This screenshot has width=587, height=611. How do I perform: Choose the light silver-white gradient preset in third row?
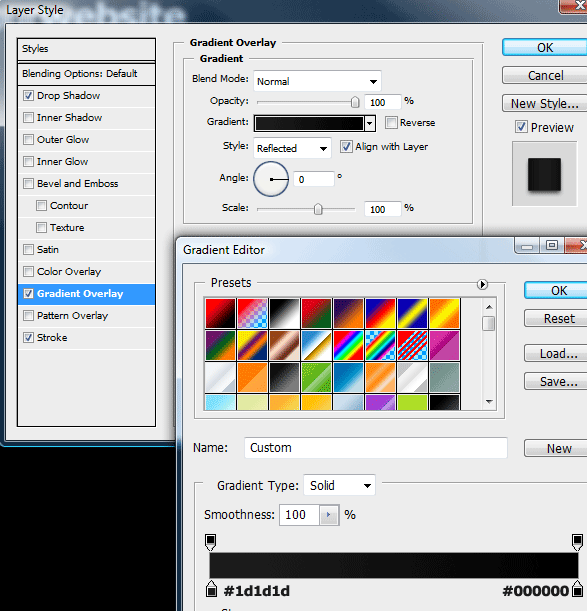coord(220,377)
